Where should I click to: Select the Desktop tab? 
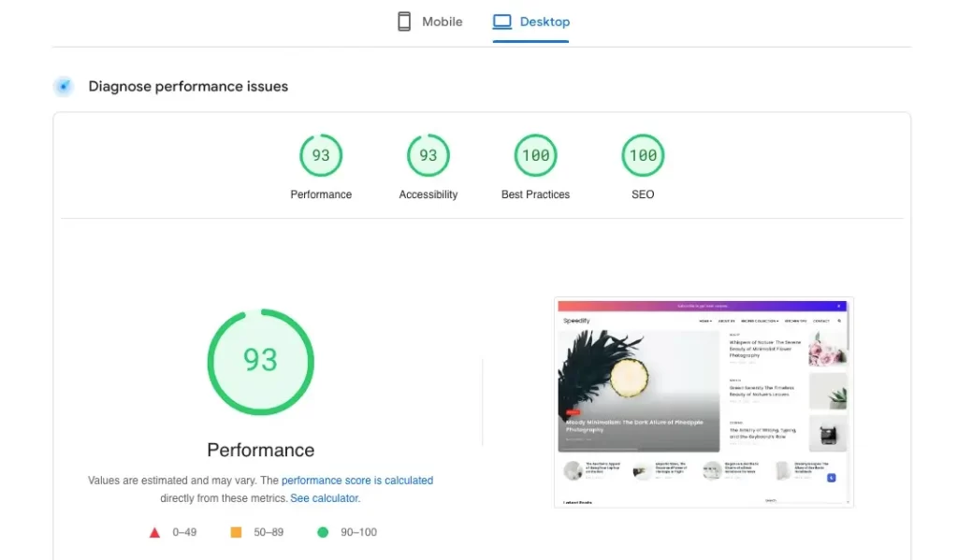531,22
